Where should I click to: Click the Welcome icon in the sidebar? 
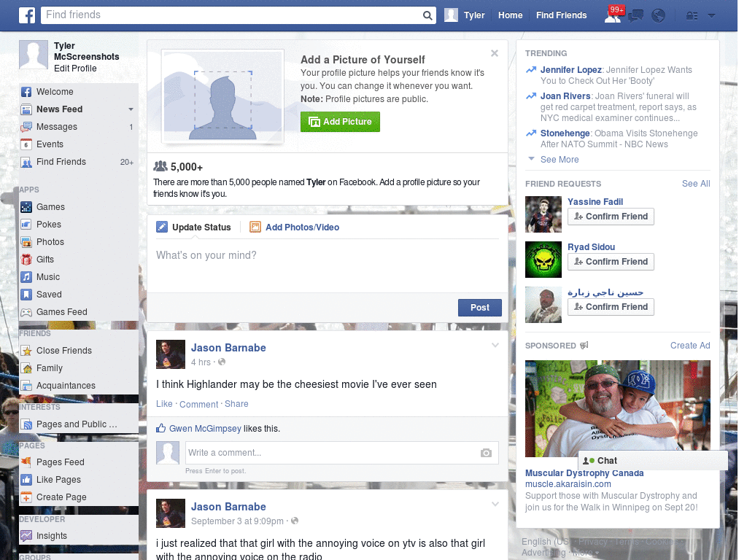26,92
